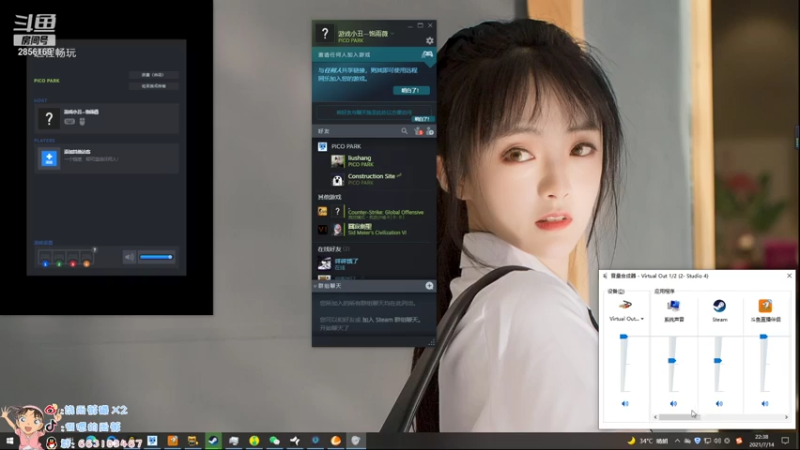The height and width of the screenshot is (450, 800).
Task: Click the teal confirm button in the invite banner
Action: (x=411, y=90)
